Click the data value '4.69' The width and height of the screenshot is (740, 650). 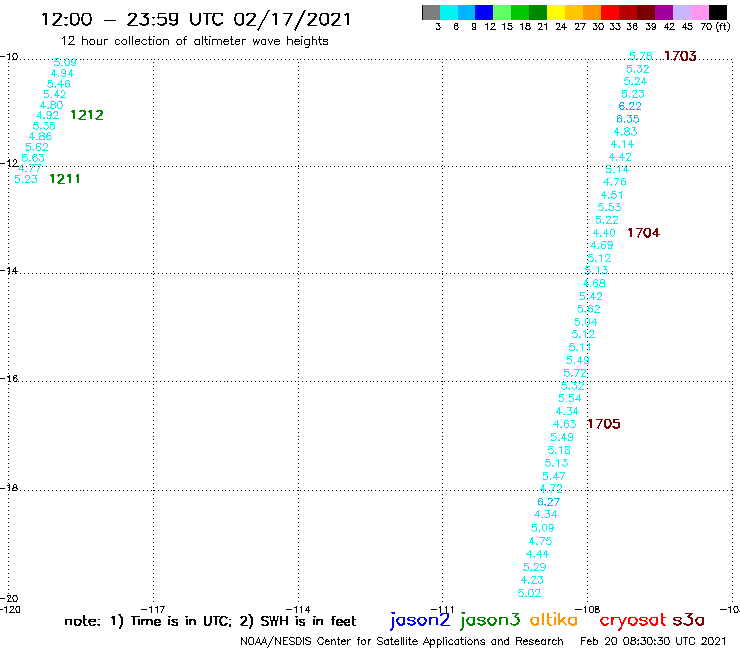[602, 245]
